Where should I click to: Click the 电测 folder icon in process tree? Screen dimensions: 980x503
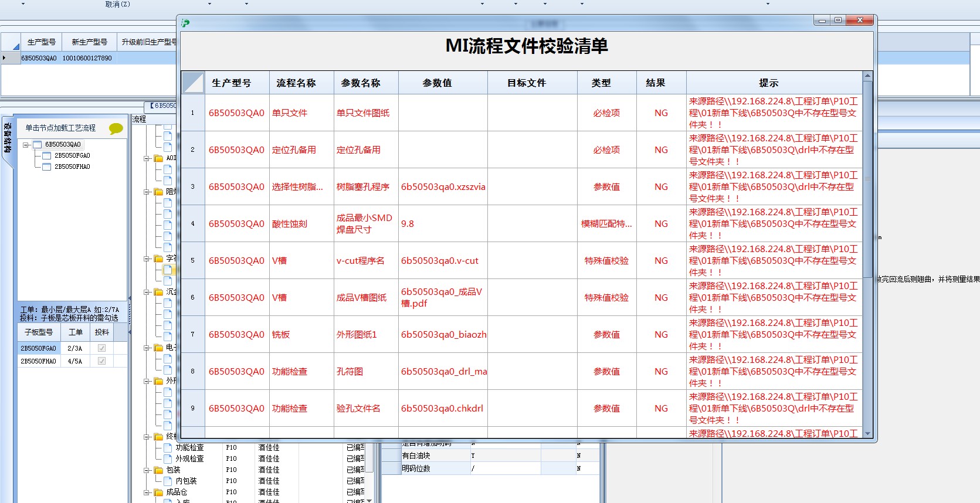tap(158, 348)
